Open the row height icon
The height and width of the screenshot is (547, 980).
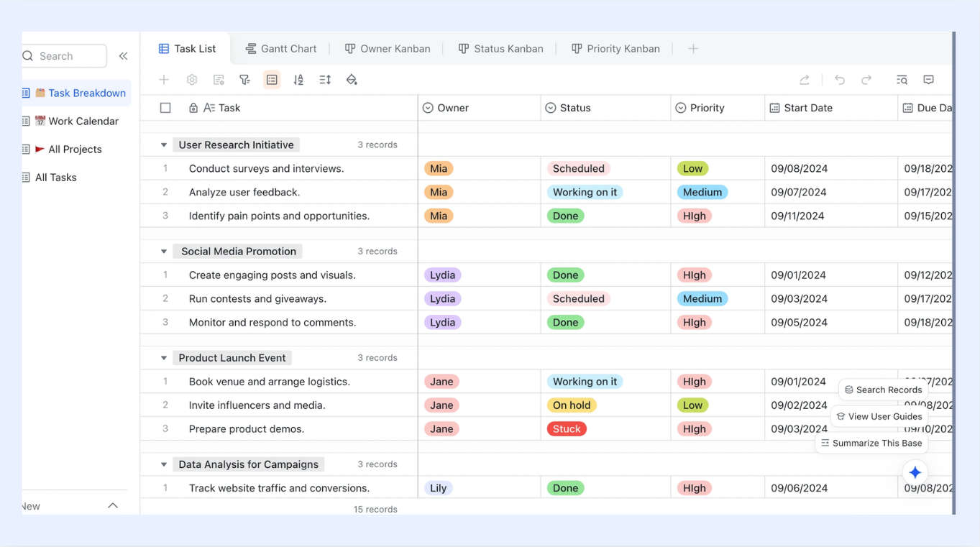pyautogui.click(x=325, y=80)
